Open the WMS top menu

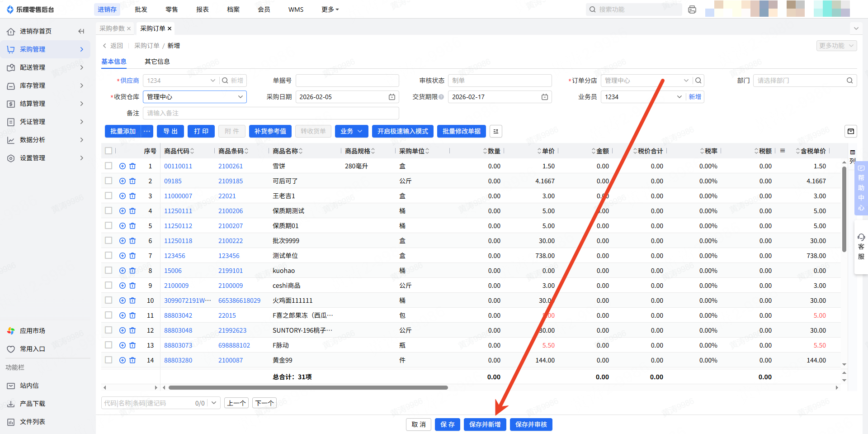coord(296,10)
